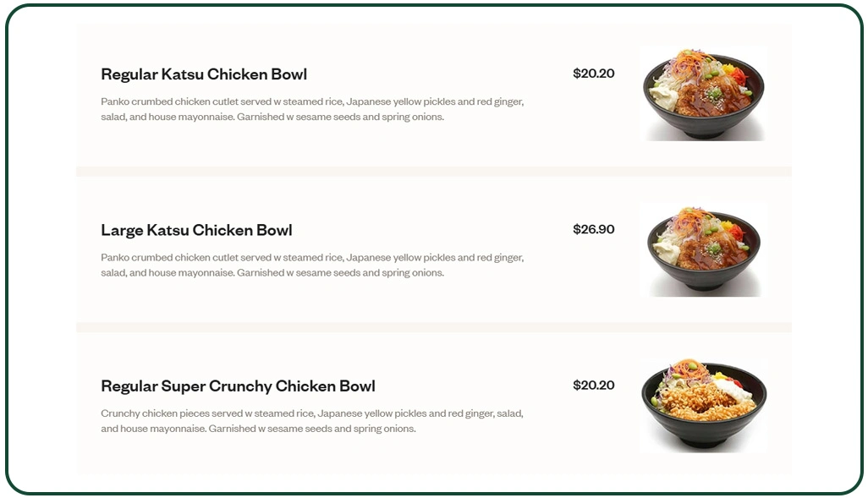Click divider between Regular and Large Katsu cards
The width and height of the screenshot is (868, 498).
(x=433, y=172)
